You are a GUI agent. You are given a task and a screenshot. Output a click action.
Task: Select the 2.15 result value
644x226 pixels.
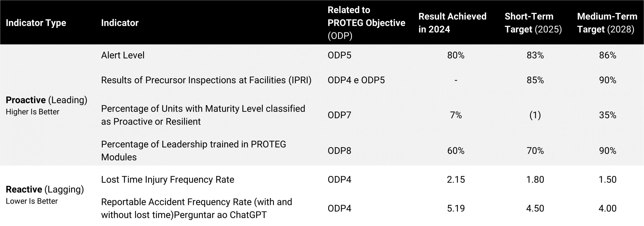[456, 179]
